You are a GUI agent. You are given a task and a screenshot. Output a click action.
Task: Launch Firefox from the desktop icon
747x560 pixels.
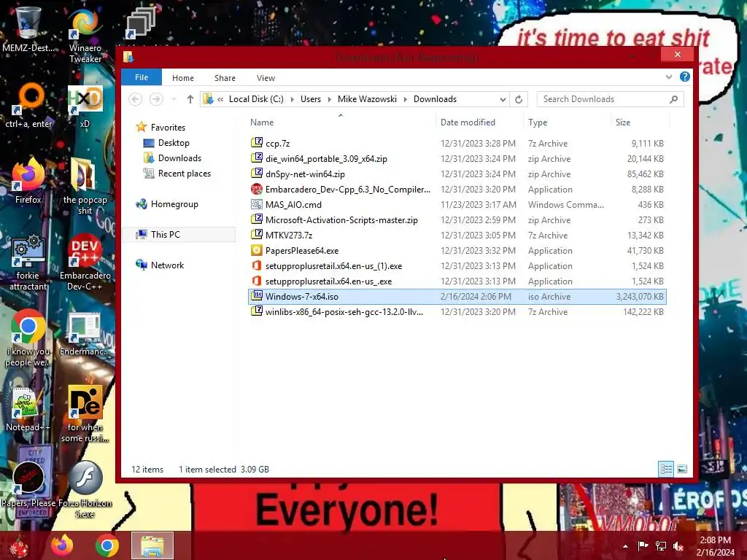pyautogui.click(x=28, y=181)
